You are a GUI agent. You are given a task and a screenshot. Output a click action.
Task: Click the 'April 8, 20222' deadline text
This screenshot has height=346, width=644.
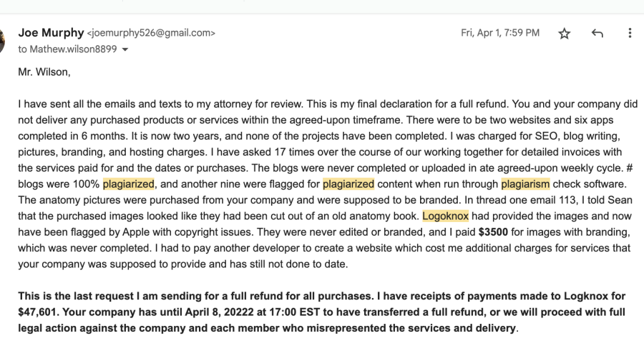click(x=220, y=312)
